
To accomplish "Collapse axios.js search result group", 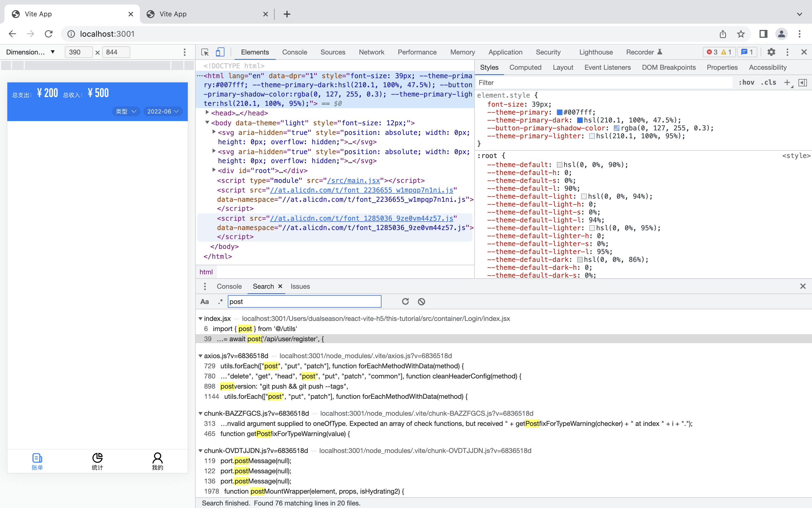I will coord(200,356).
